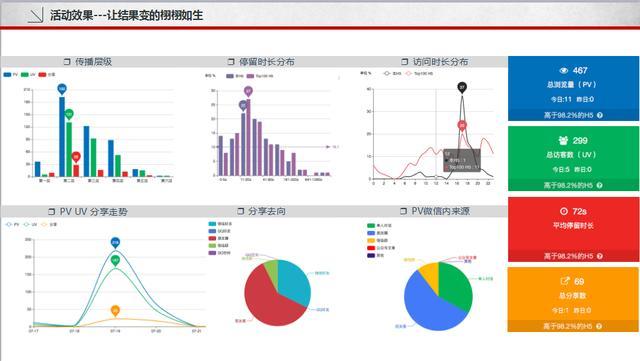The height and width of the screenshot is (361, 640).
Task: Click the 总浏览量 (PV) label in blue card
Action: [571, 85]
